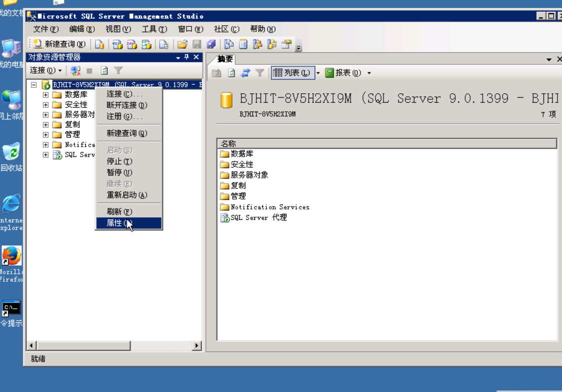Expand the 复制 tree node
Image resolution: width=562 pixels, height=392 pixels.
[x=45, y=125]
